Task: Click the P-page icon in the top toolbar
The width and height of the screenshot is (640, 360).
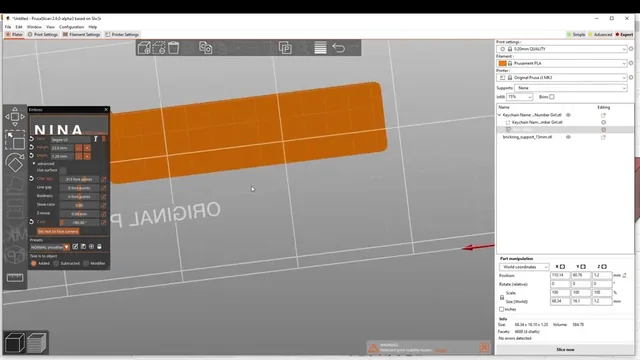Action: click(x=285, y=48)
